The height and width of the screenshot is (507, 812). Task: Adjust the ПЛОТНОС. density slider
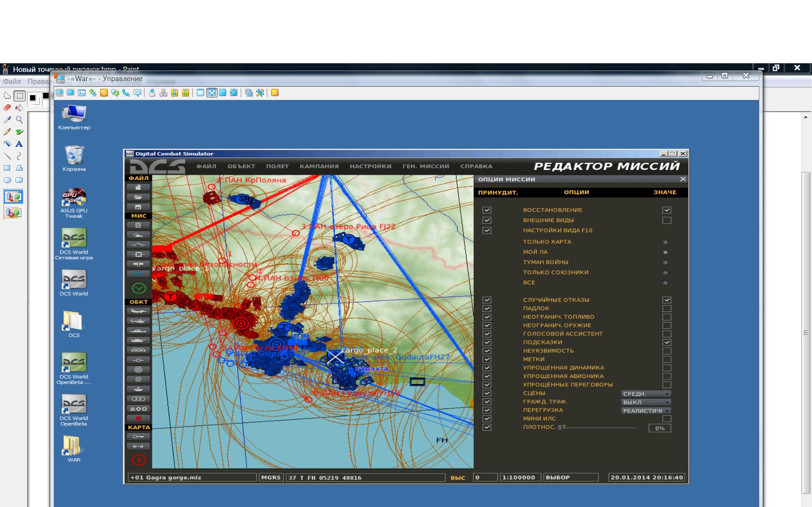click(x=597, y=428)
